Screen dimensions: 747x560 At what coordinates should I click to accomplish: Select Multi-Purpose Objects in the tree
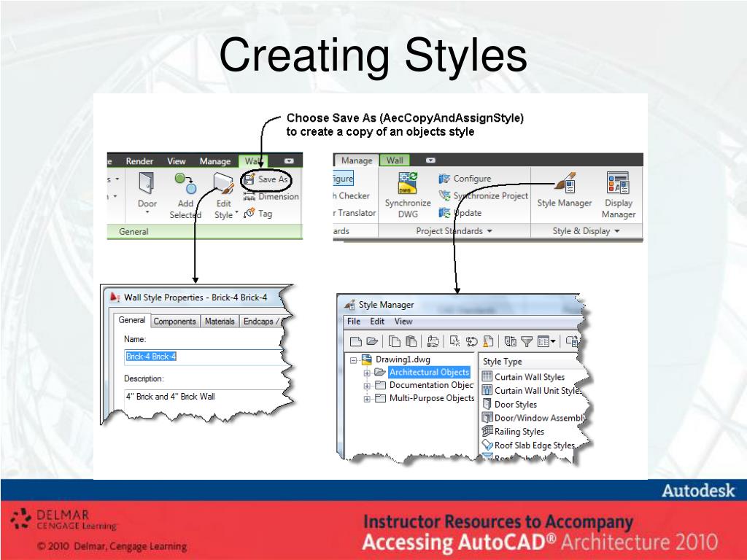coord(432,398)
